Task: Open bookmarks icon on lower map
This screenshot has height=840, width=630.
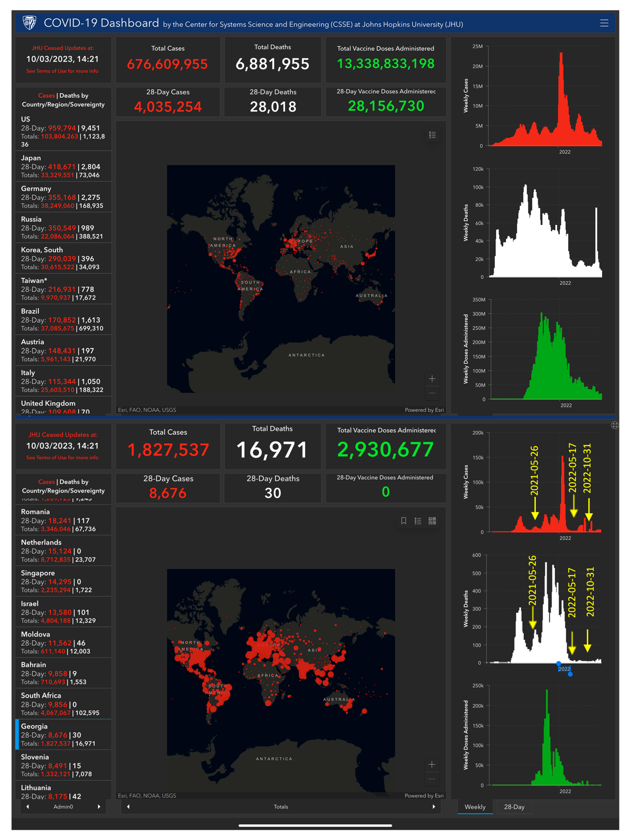Action: pos(404,521)
